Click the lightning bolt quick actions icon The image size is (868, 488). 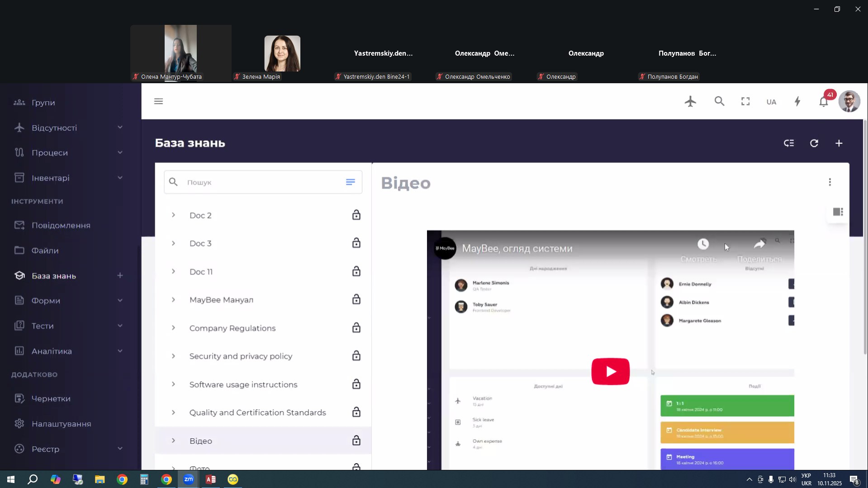click(797, 101)
